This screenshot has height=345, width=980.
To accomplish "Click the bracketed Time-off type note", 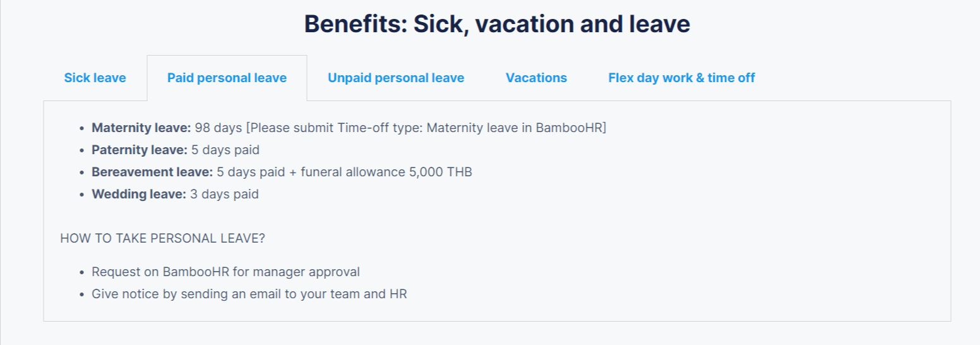I will pos(426,128).
